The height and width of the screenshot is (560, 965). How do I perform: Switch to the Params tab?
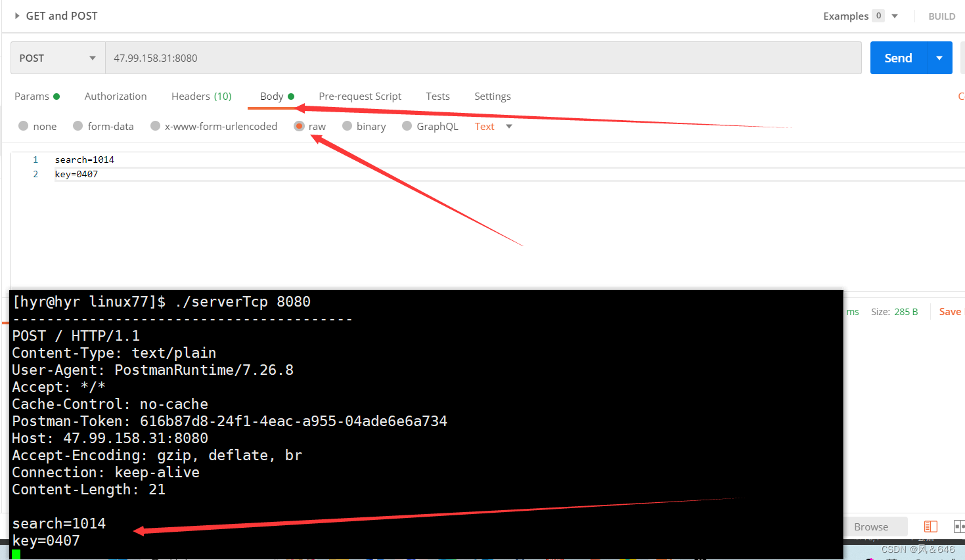pos(37,96)
